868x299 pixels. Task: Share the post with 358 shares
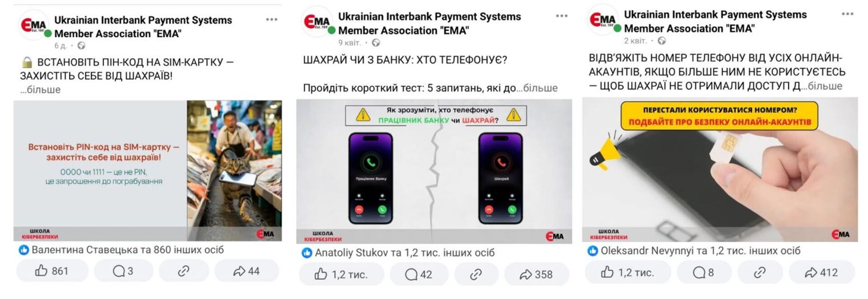pyautogui.click(x=537, y=274)
